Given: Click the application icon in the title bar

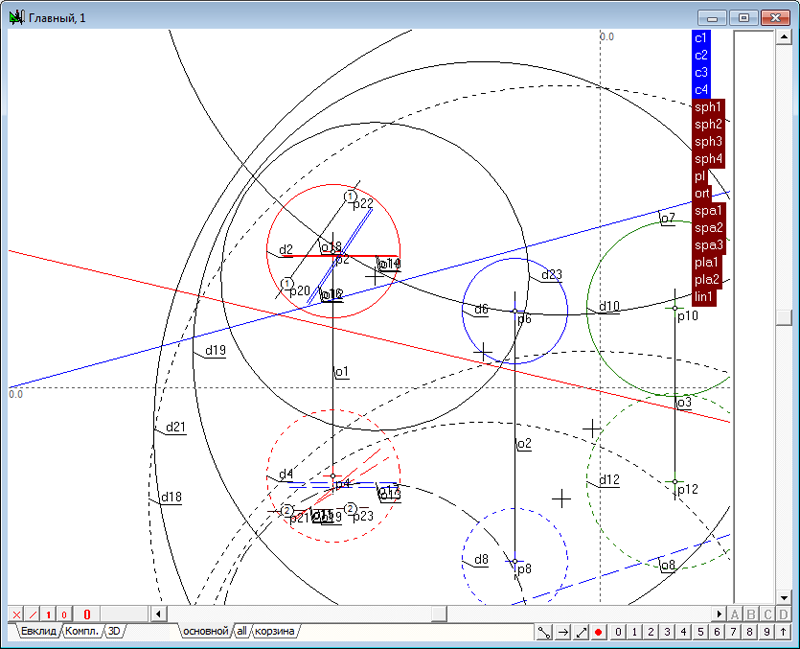Looking at the screenshot, I should pyautogui.click(x=16, y=18).
